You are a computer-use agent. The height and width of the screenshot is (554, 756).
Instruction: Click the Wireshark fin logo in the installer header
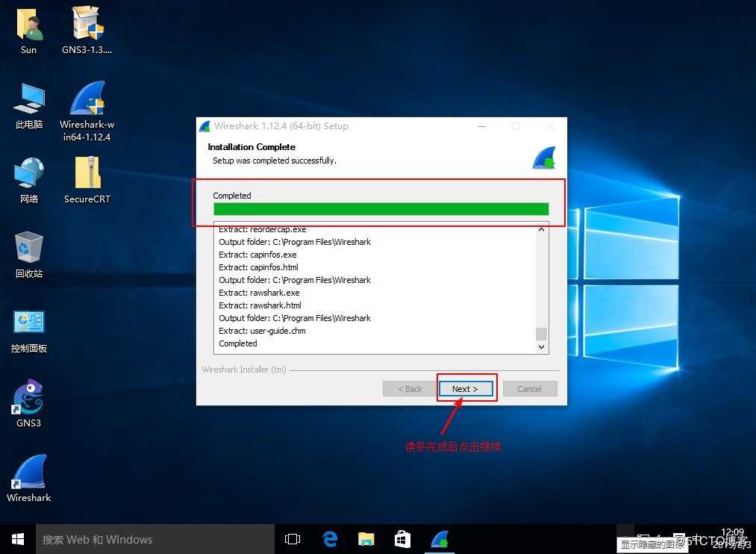click(544, 158)
